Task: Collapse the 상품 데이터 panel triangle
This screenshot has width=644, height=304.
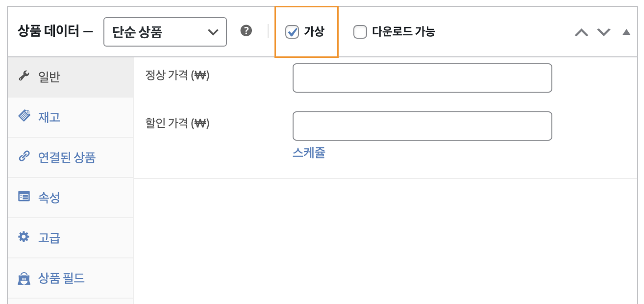Action: coord(626,32)
